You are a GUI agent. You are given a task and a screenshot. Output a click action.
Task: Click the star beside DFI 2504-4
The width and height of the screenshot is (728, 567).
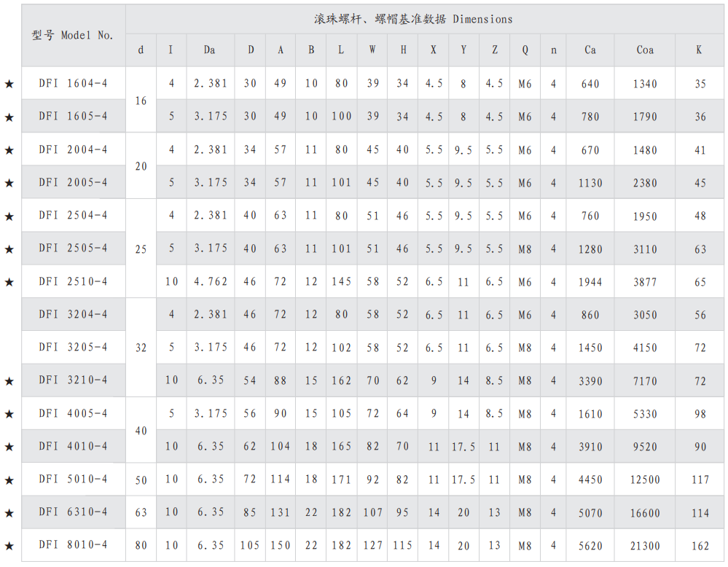[9, 216]
